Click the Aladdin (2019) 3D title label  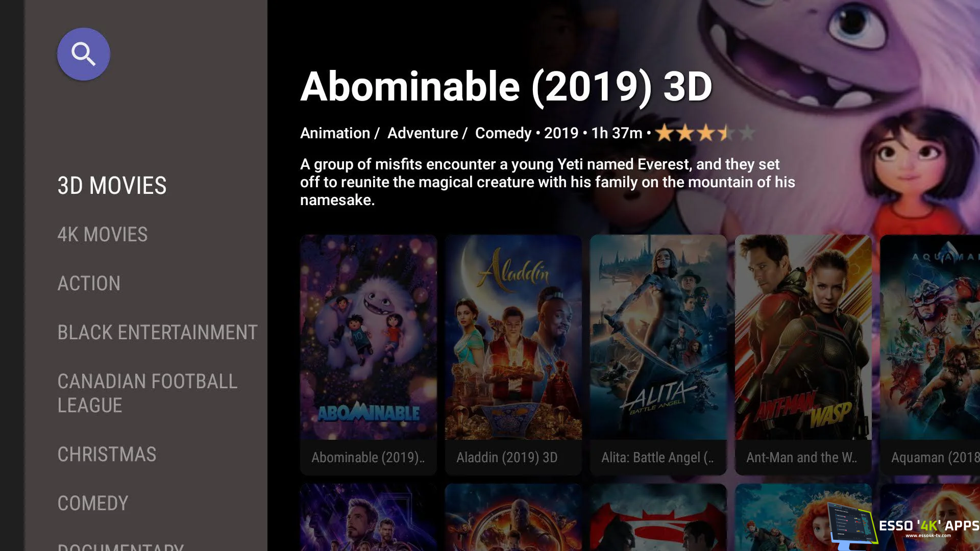tap(507, 458)
